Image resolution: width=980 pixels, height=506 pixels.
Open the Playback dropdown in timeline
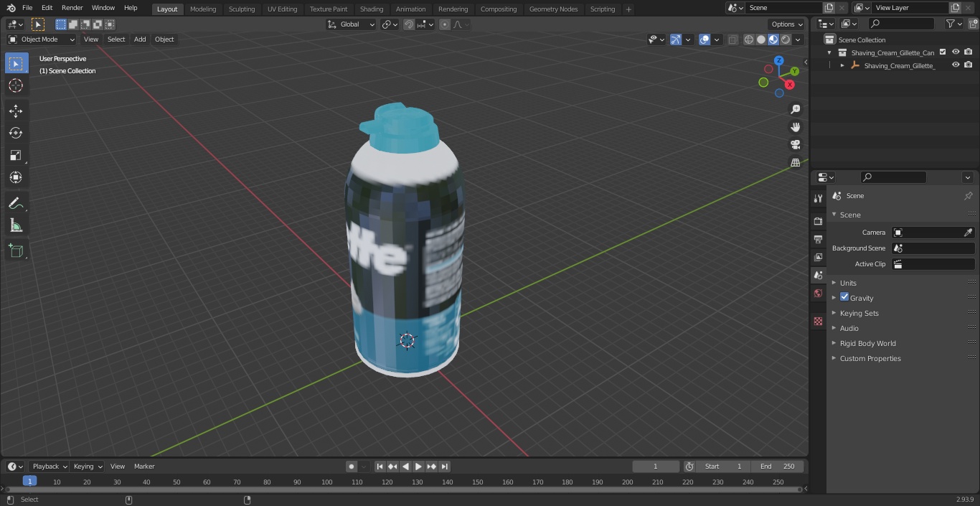tap(49, 467)
